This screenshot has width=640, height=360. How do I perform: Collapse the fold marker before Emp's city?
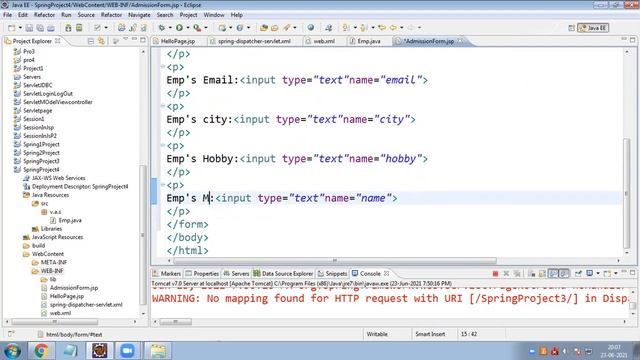pyautogui.click(x=162, y=106)
